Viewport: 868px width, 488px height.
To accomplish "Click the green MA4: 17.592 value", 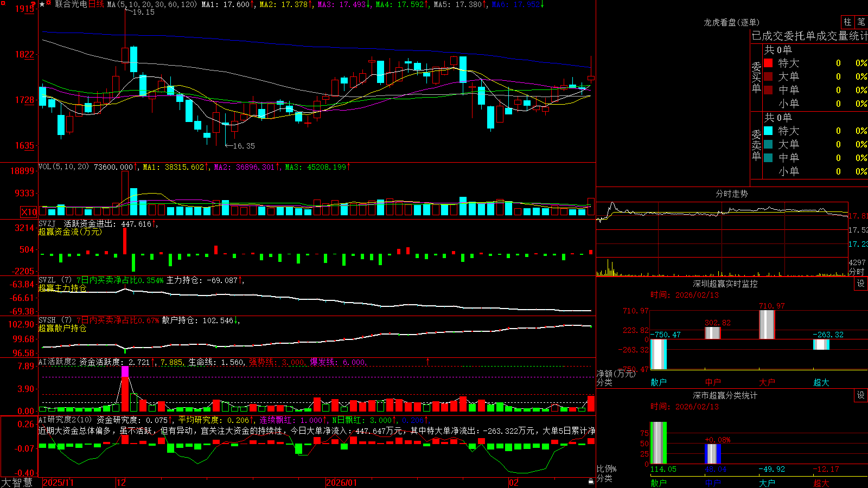I will click(x=399, y=4).
